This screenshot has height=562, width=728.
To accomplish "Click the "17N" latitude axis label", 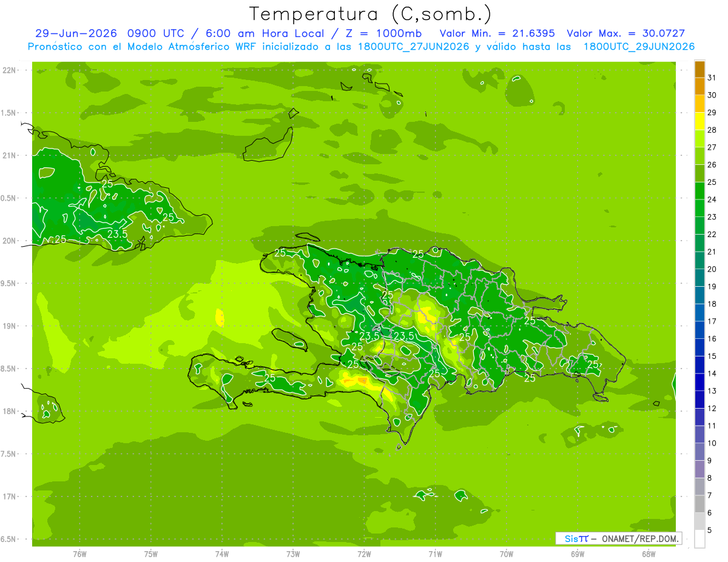I will point(10,497).
